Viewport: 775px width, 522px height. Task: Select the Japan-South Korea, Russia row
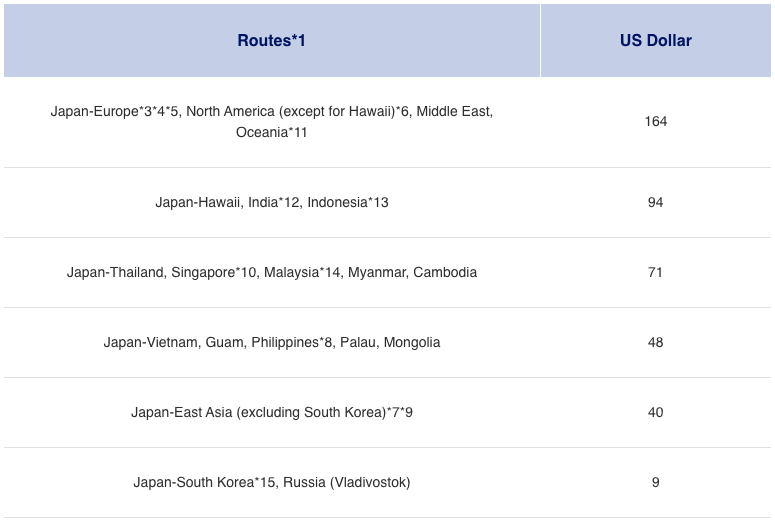point(271,482)
